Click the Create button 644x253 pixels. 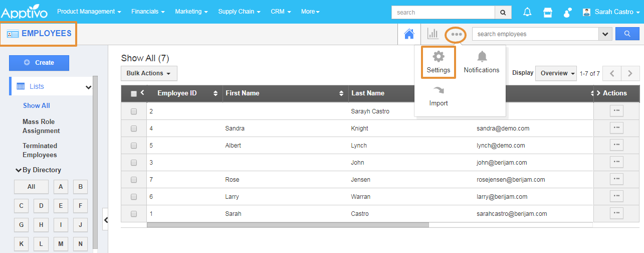click(39, 63)
